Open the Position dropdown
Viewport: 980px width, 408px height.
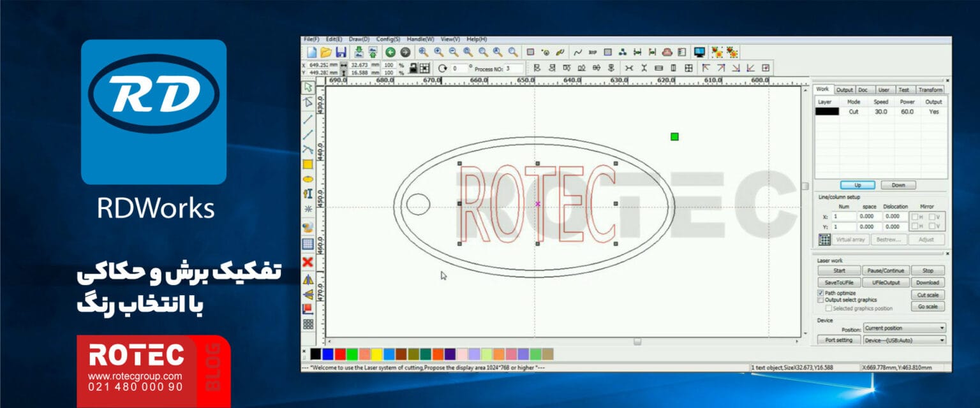pos(904,328)
